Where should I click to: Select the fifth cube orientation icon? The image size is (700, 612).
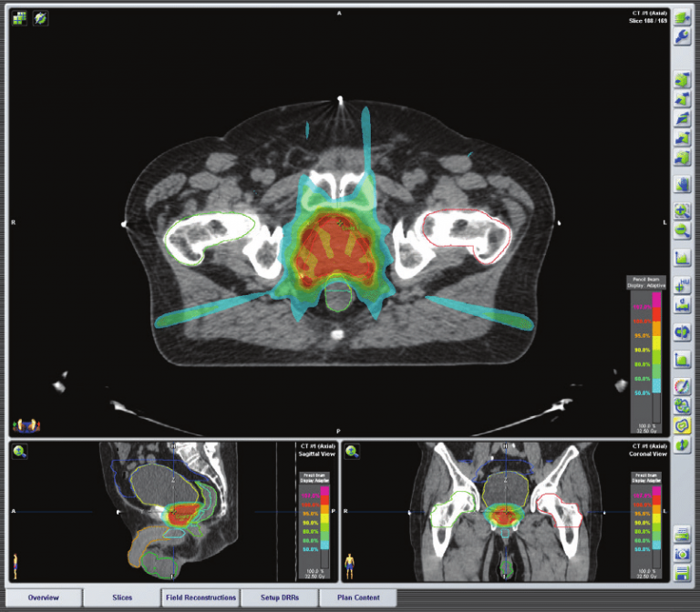coord(682,158)
